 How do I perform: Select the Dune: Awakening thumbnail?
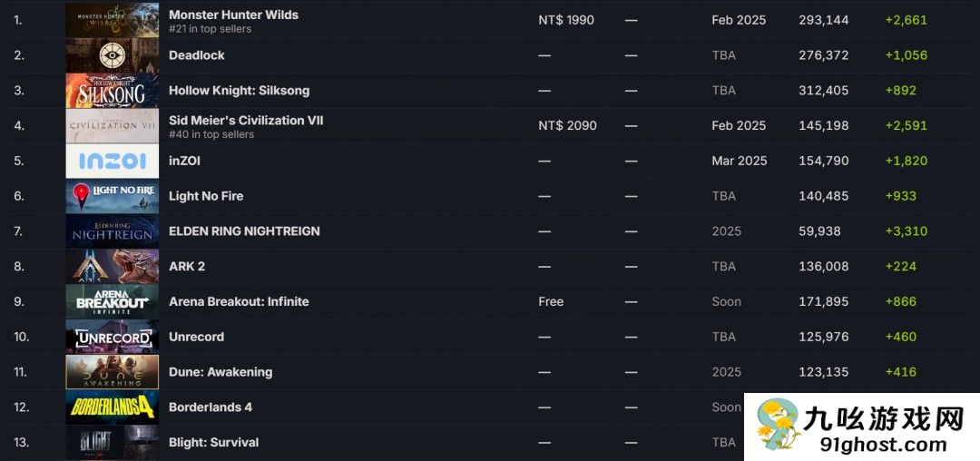pyautogui.click(x=112, y=372)
